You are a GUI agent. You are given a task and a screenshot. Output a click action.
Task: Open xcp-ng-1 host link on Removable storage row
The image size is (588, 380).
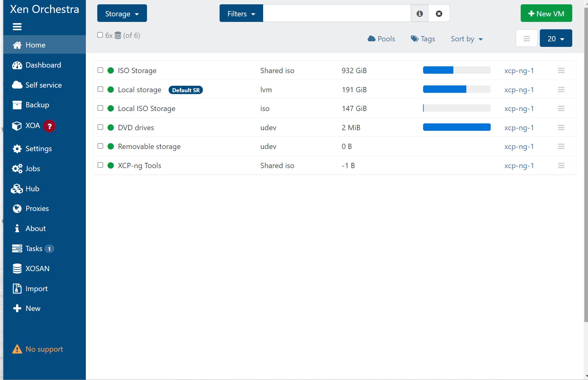pyautogui.click(x=519, y=147)
